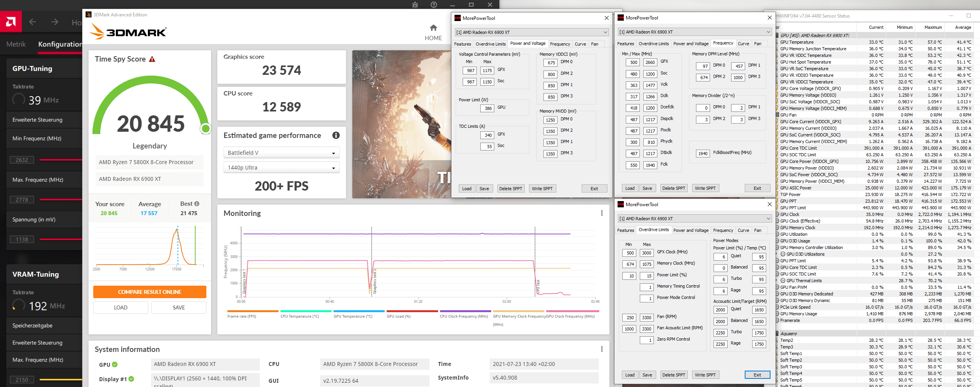Switch to the Metrik tab in Radeon Software

point(16,44)
